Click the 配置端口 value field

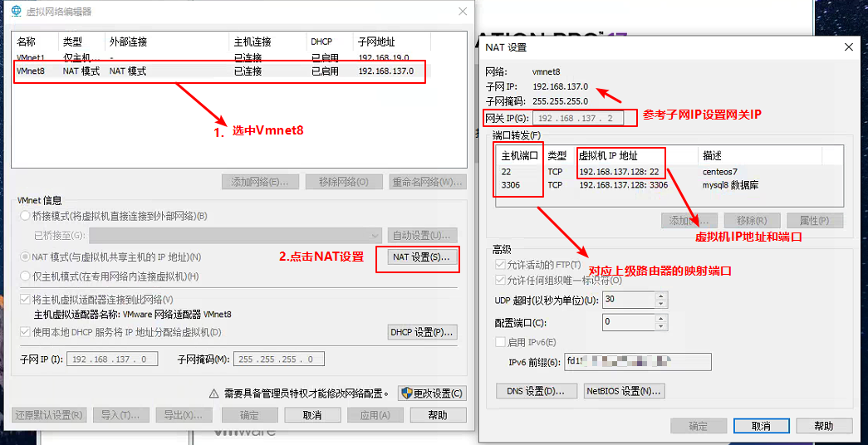point(629,321)
